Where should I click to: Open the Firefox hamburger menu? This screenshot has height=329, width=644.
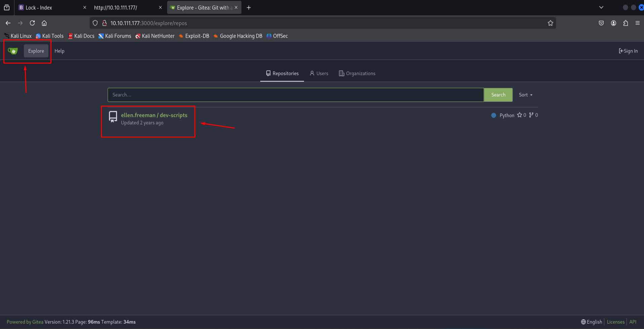pos(637,23)
